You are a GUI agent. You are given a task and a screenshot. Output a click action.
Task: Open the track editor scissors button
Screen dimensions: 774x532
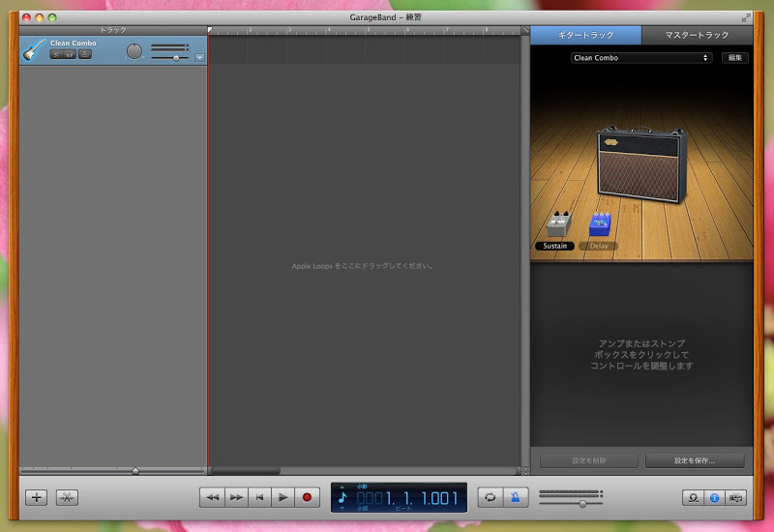(67, 497)
